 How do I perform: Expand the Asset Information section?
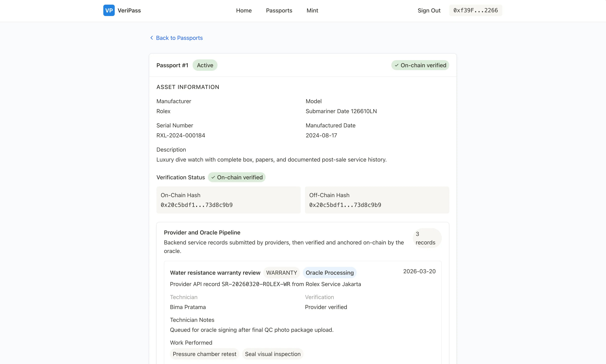[x=188, y=87]
